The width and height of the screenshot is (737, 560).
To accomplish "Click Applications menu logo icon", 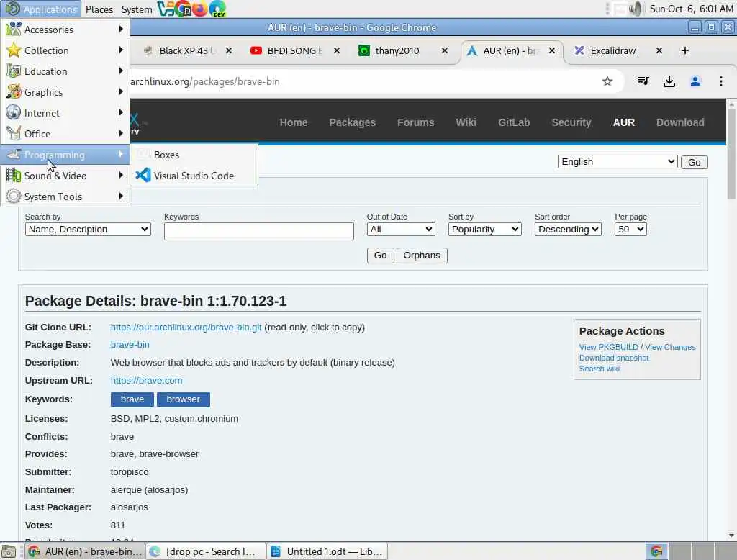I will (x=13, y=9).
